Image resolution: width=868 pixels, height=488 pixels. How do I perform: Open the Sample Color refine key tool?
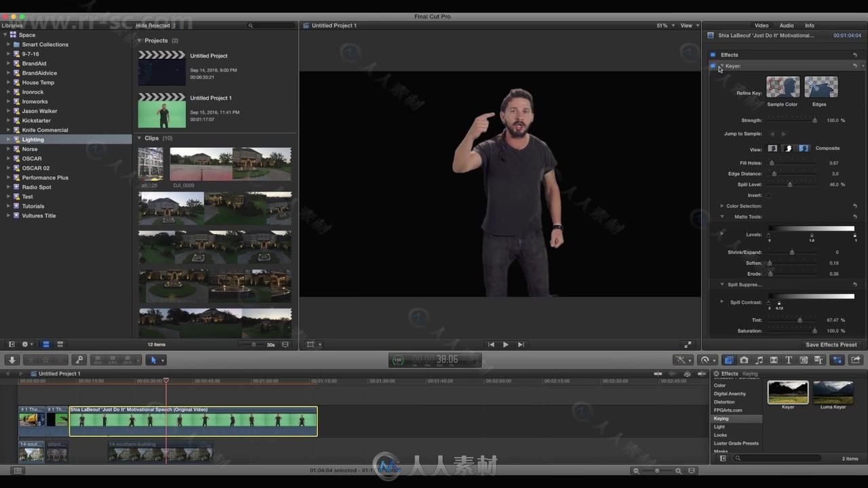pyautogui.click(x=783, y=87)
